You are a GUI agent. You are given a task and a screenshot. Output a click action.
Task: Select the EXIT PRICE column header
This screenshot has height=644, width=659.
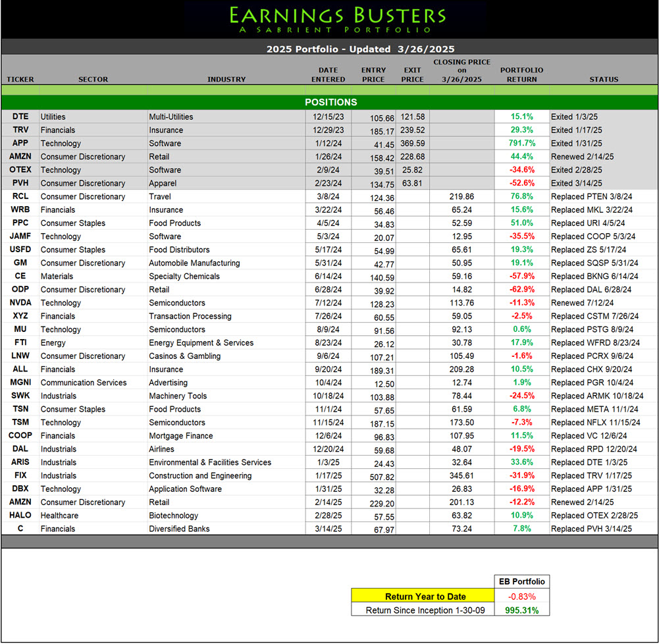point(412,74)
